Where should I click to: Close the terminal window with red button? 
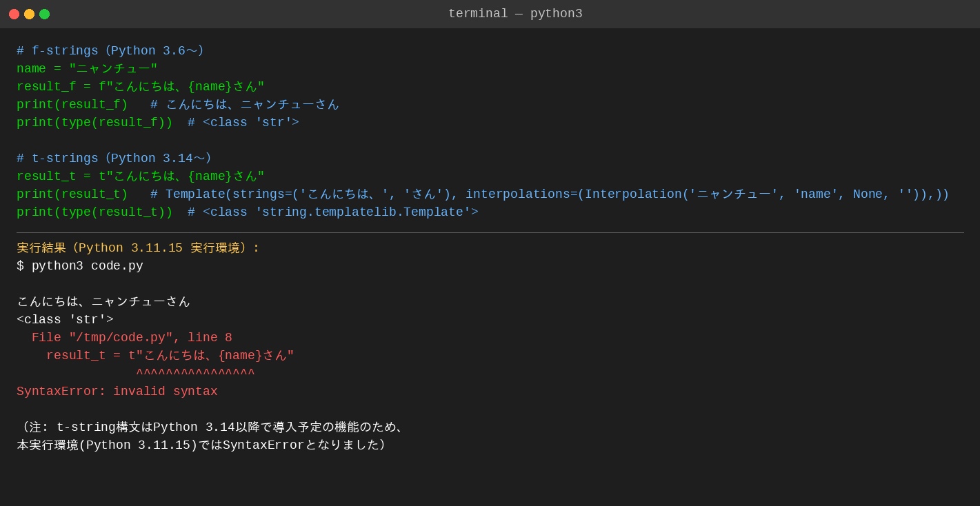14,14
